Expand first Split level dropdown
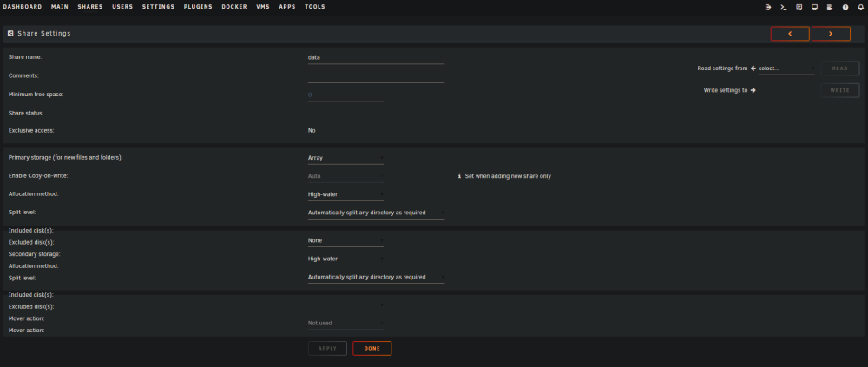This screenshot has width=868, height=367. point(376,213)
